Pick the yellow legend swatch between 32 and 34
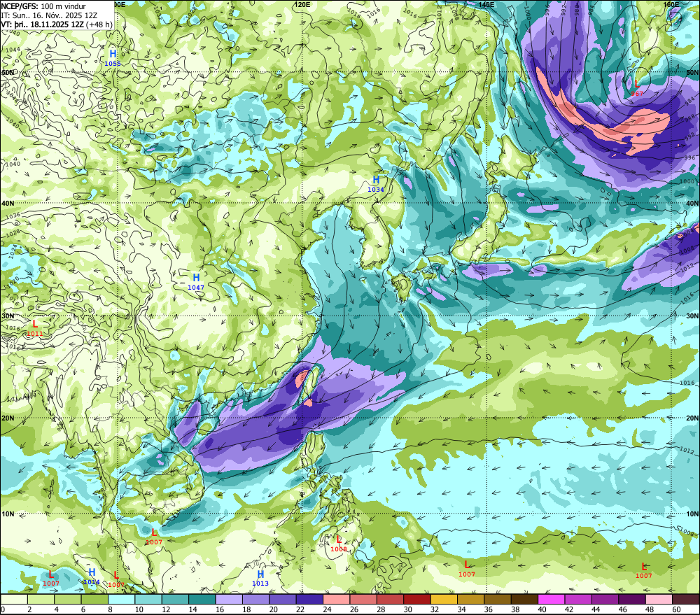Screen dimensions: 700x615 pos(444,599)
